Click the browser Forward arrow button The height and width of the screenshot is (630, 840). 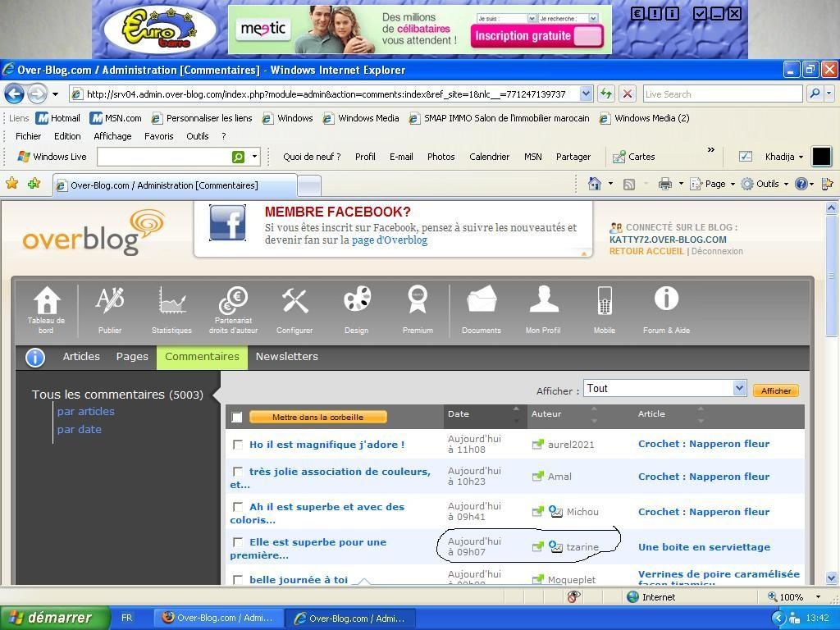coord(37,94)
